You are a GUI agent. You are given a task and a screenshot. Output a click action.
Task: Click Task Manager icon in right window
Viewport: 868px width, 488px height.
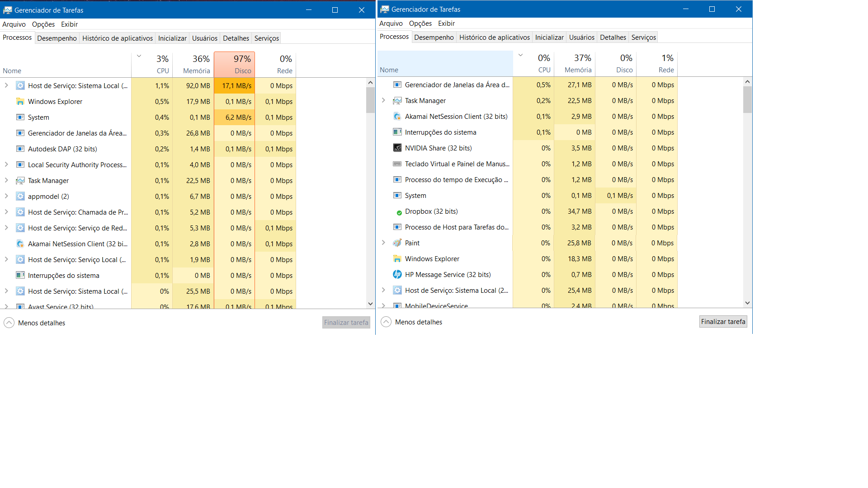[397, 100]
